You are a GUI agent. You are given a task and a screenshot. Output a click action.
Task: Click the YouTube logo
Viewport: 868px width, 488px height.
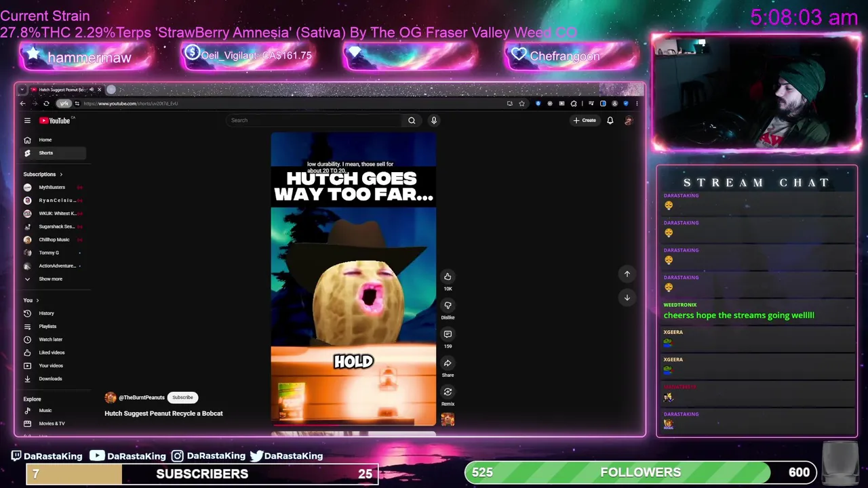(x=56, y=121)
